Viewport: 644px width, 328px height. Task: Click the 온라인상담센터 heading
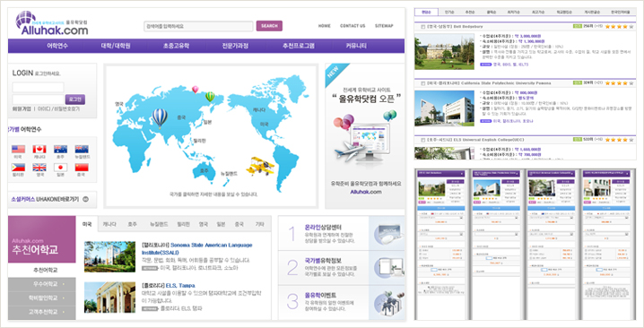click(x=323, y=227)
